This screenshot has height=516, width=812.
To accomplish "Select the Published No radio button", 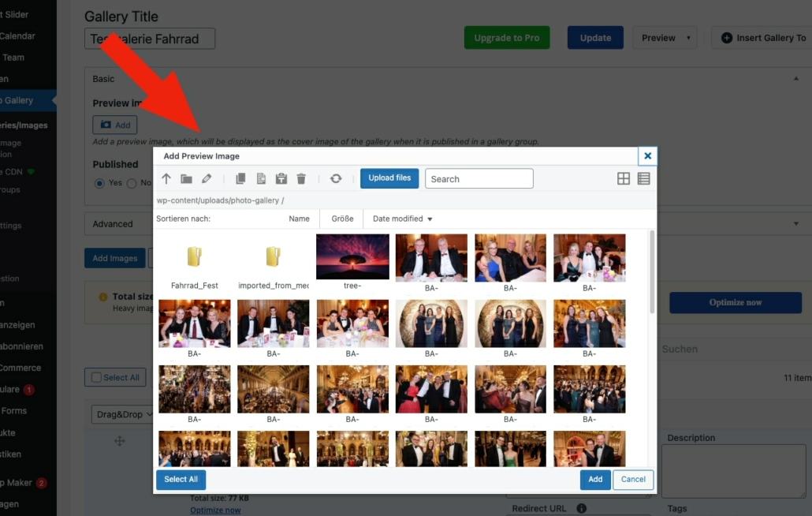I will [132, 183].
